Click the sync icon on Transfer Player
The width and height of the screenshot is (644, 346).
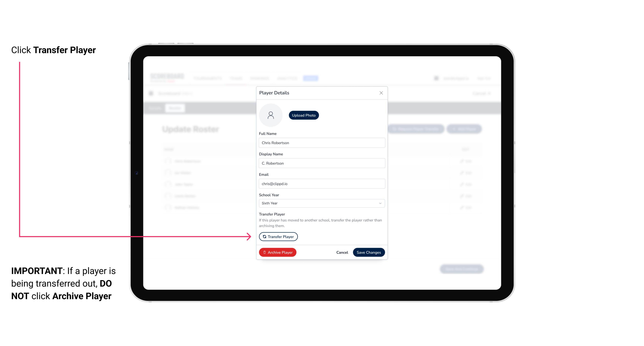point(264,237)
